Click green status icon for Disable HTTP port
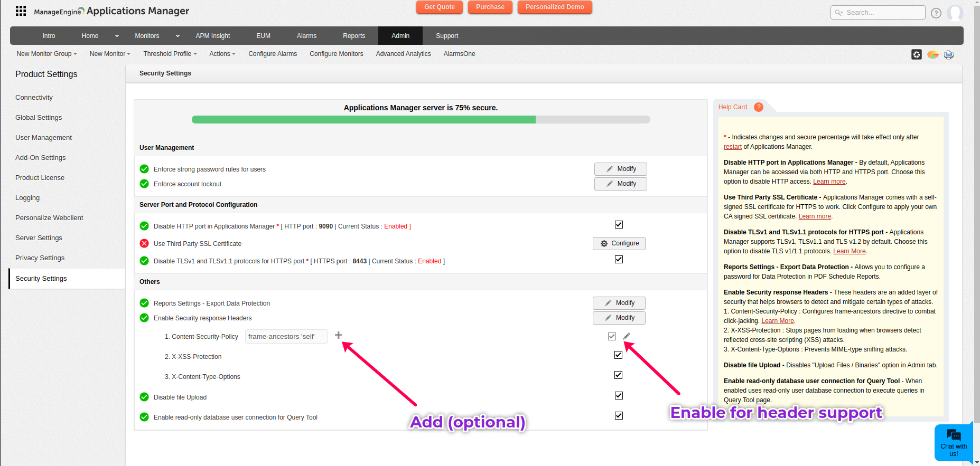The width and height of the screenshot is (980, 466). [144, 226]
